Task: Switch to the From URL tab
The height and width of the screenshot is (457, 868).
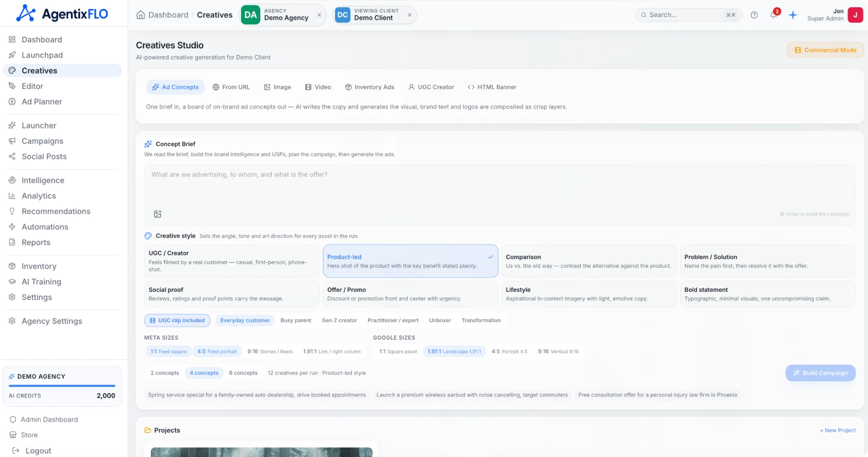Action: [231, 87]
